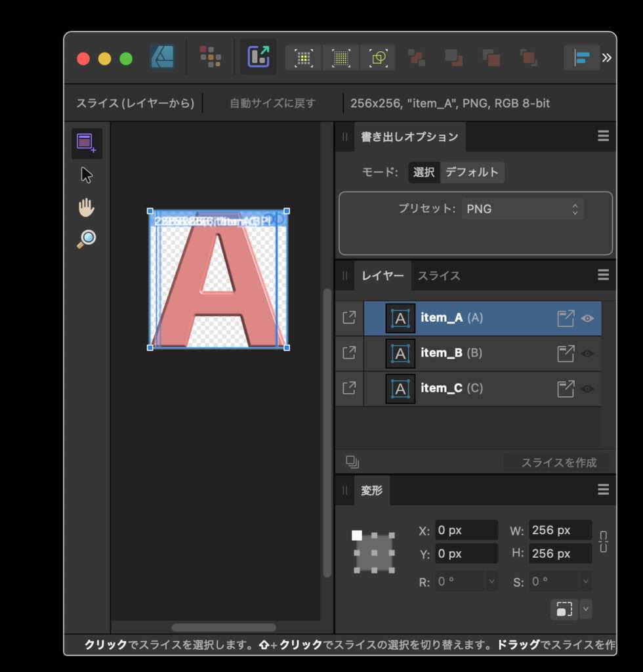Click the スライスを作成 button
Image resolution: width=643 pixels, height=672 pixels.
pyautogui.click(x=558, y=463)
